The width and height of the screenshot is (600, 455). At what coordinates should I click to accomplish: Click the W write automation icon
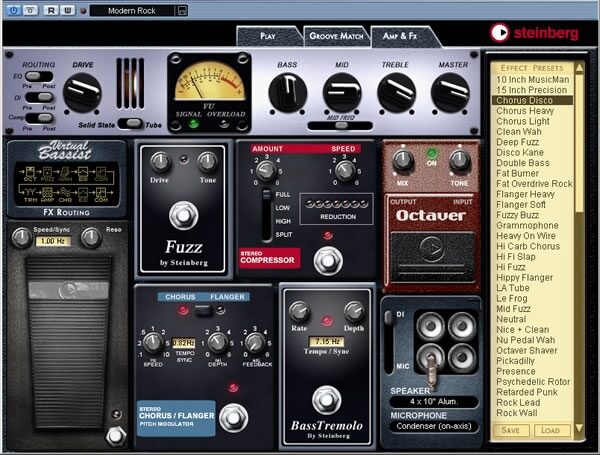point(67,10)
